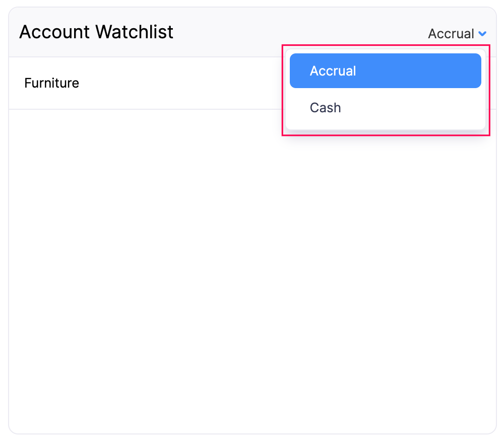Click the Accrual label in the header
Image resolution: width=504 pixels, height=438 pixels.
451,34
